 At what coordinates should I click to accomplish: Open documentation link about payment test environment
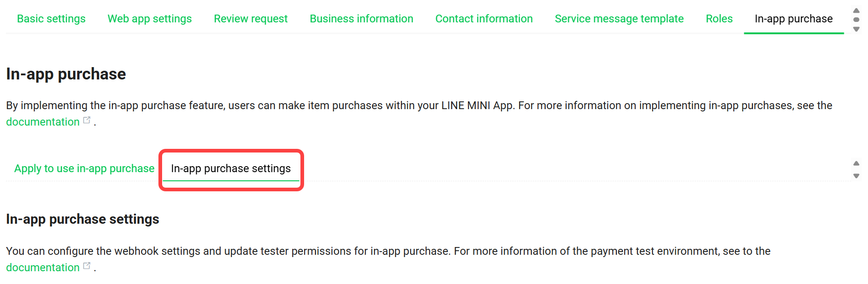point(43,268)
